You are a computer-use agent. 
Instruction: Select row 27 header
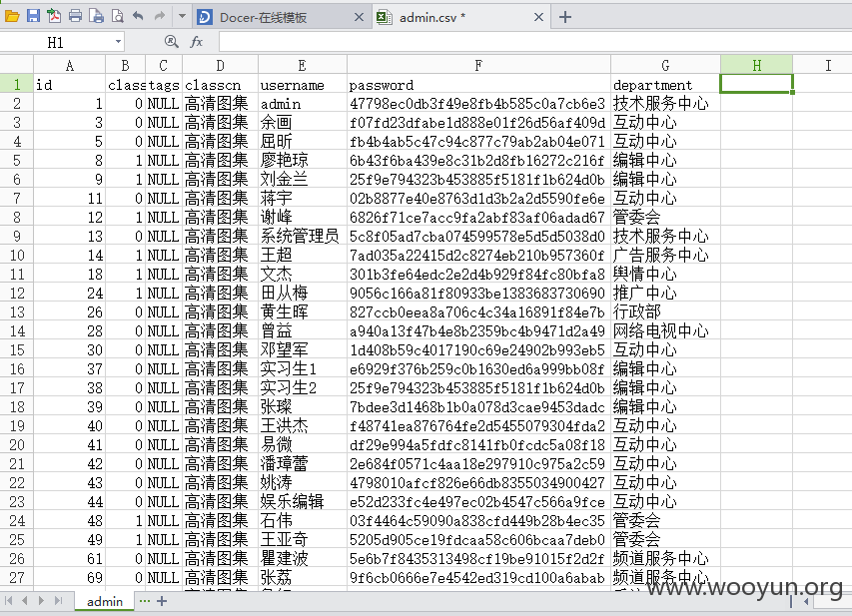tap(17, 577)
